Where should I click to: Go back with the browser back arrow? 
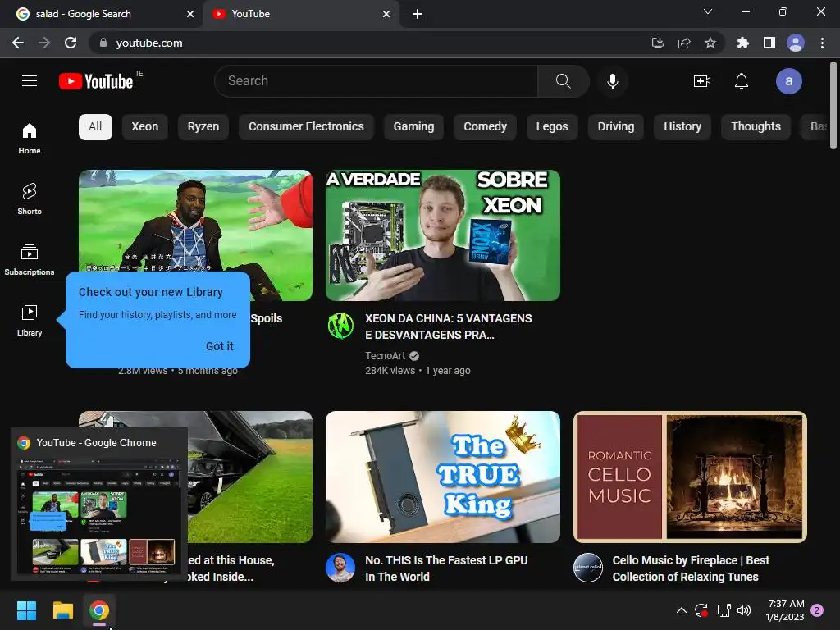[18, 43]
